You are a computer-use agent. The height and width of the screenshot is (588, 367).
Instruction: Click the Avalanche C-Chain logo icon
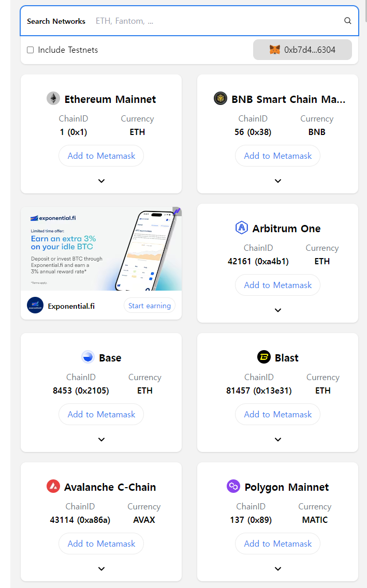point(53,486)
